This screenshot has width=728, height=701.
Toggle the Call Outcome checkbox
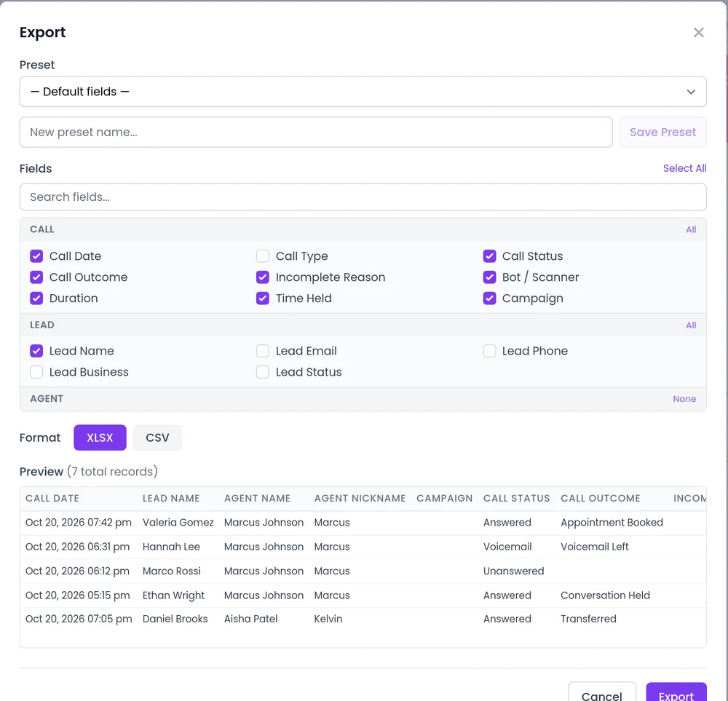point(36,277)
